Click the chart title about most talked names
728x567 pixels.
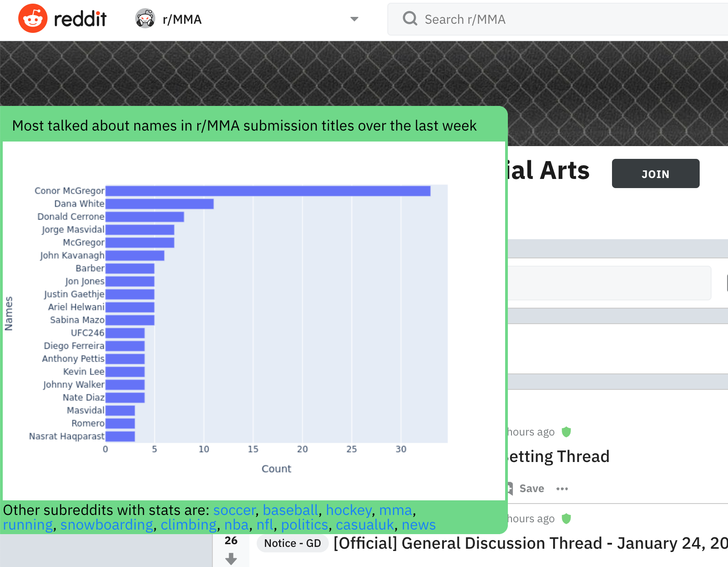coord(244,126)
